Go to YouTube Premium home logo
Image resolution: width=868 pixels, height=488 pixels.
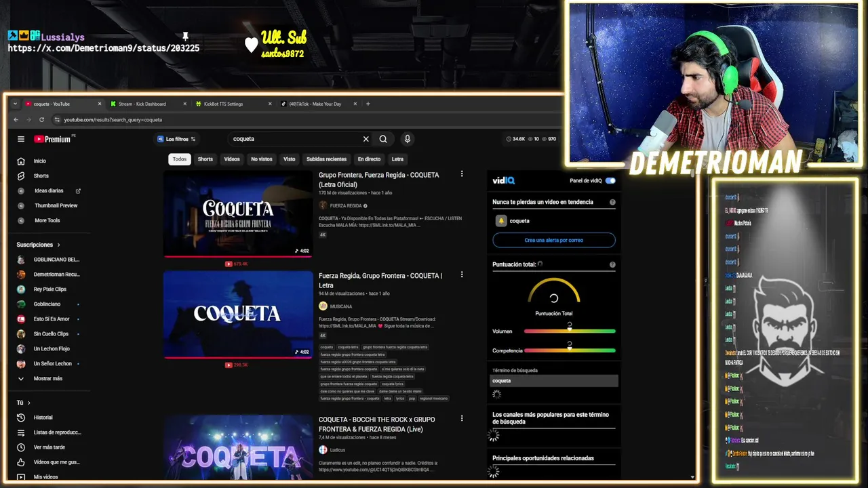[52, 139]
